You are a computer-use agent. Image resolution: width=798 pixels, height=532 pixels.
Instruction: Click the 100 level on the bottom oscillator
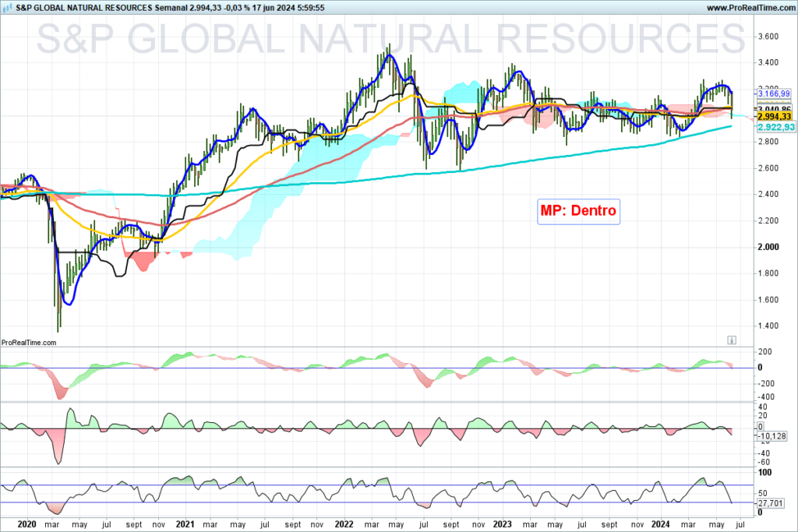pos(765,473)
